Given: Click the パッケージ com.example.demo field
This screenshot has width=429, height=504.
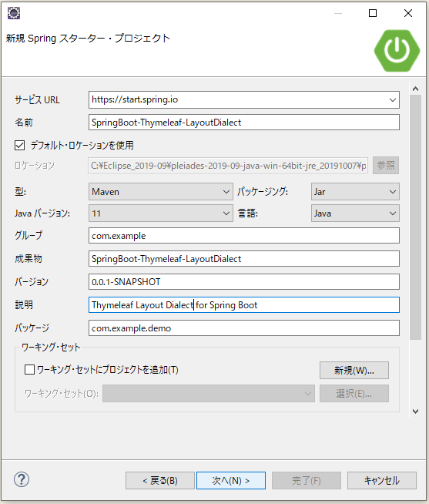Looking at the screenshot, I should pyautogui.click(x=244, y=328).
